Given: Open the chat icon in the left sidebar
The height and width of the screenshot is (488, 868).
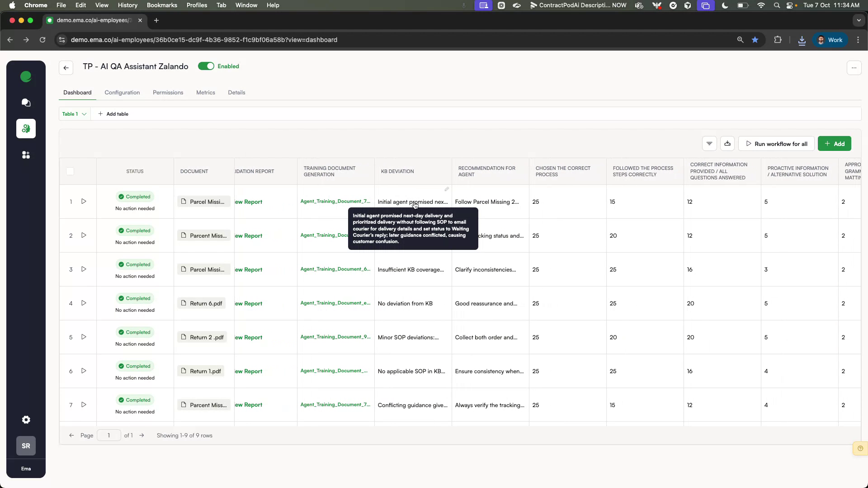Looking at the screenshot, I should pos(26,103).
